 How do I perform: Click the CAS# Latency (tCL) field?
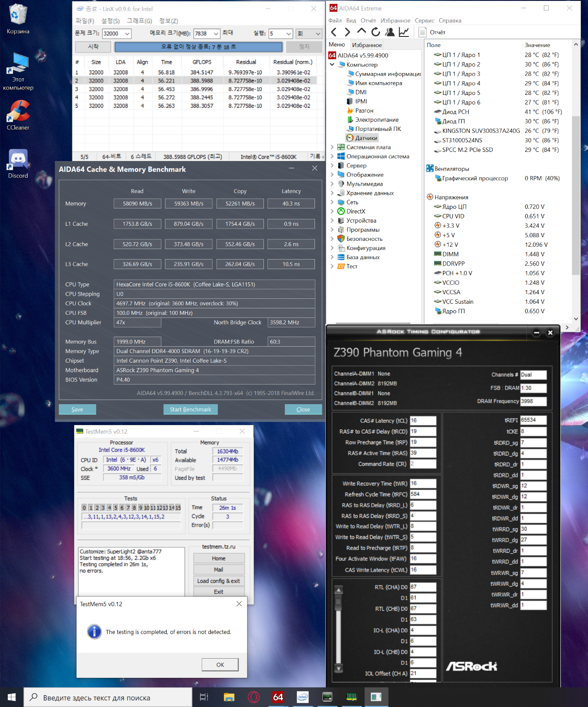click(x=423, y=421)
